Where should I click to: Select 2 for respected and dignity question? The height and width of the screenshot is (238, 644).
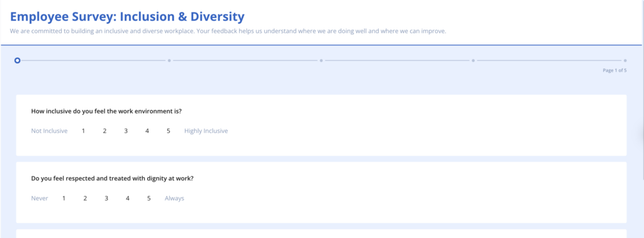tap(85, 198)
